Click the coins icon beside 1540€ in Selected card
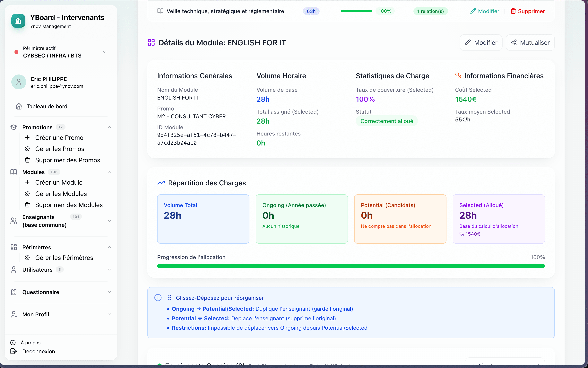This screenshot has height=368, width=588. tap(462, 234)
